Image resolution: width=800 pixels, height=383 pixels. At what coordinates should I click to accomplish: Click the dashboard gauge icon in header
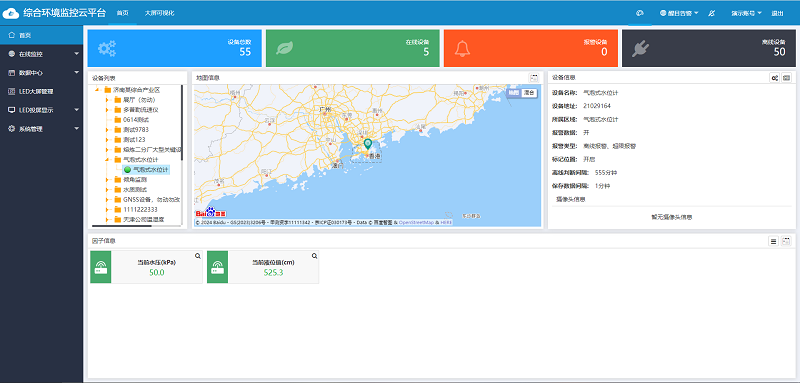[639, 13]
